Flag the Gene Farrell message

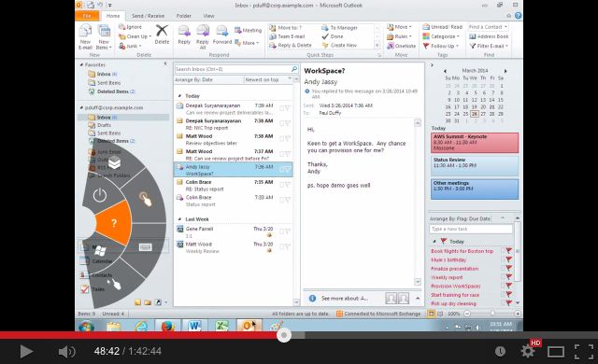[x=288, y=231]
